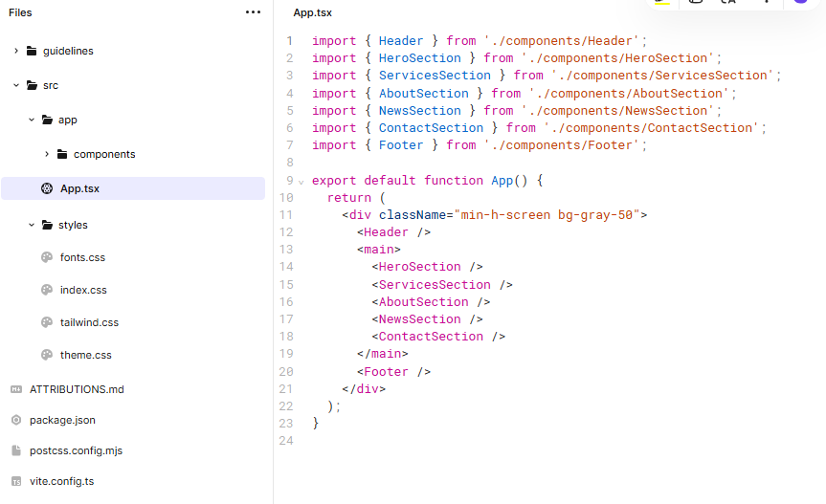Viewport: 826px width, 504px height.
Task: Click the Markdown icon beside ATTRIBUTIONS.md
Action: point(15,389)
